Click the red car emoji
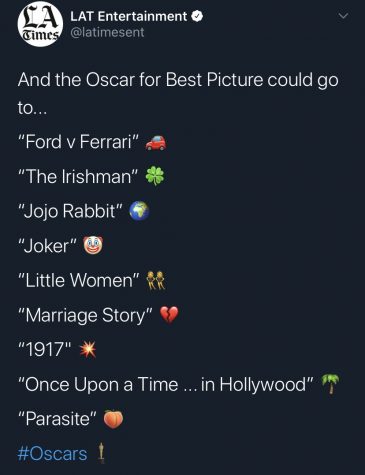 click(x=156, y=143)
